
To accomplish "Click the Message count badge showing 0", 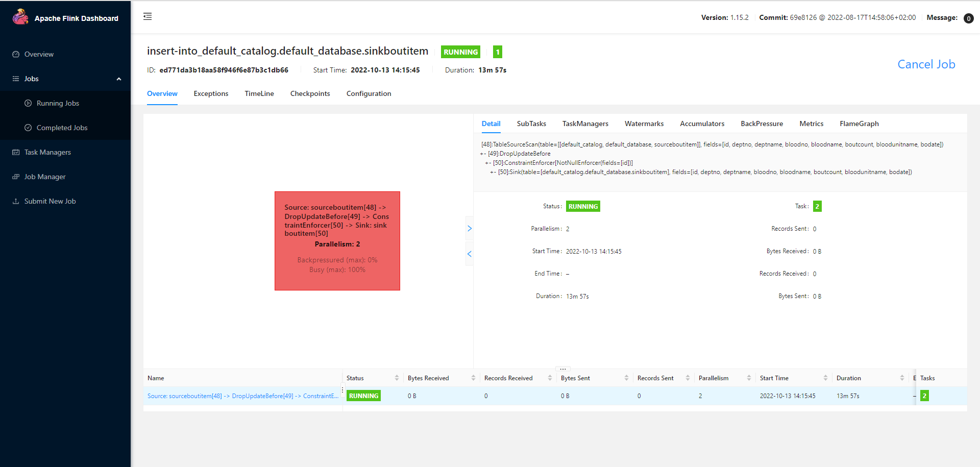I will coord(968,18).
